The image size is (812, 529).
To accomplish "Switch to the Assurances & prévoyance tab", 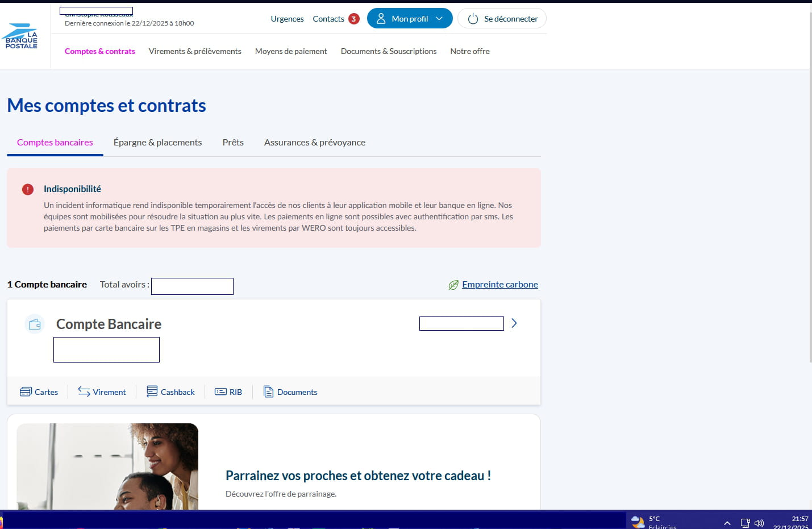I will (x=315, y=143).
